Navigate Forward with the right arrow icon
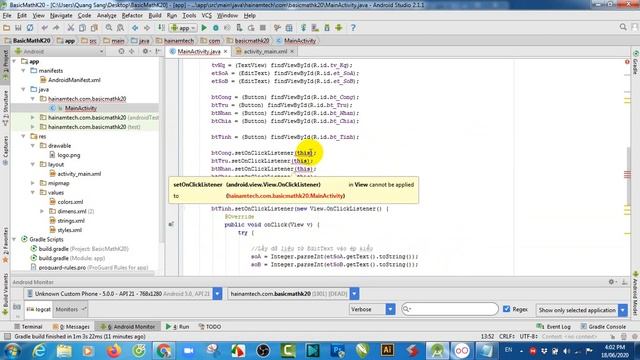Image resolution: width=640 pixels, height=360 pixels. (x=147, y=28)
